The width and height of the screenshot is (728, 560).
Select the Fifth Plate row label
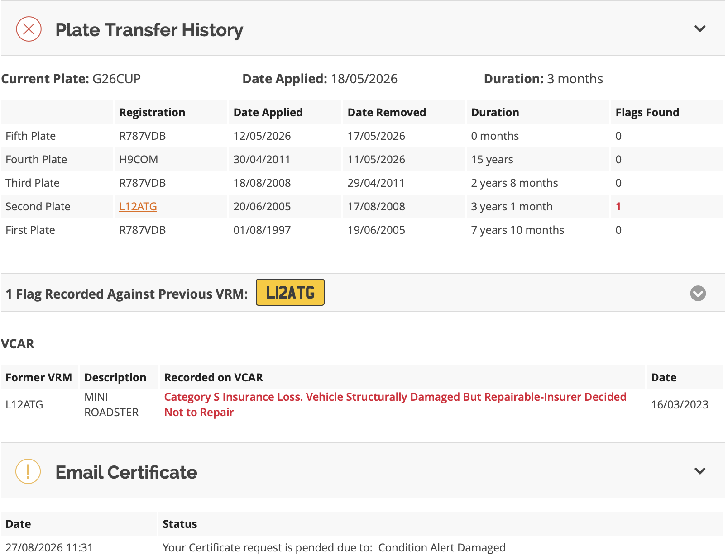click(x=31, y=136)
